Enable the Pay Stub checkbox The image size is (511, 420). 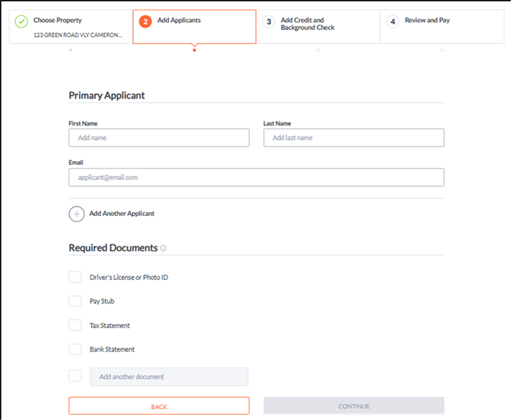coord(75,301)
